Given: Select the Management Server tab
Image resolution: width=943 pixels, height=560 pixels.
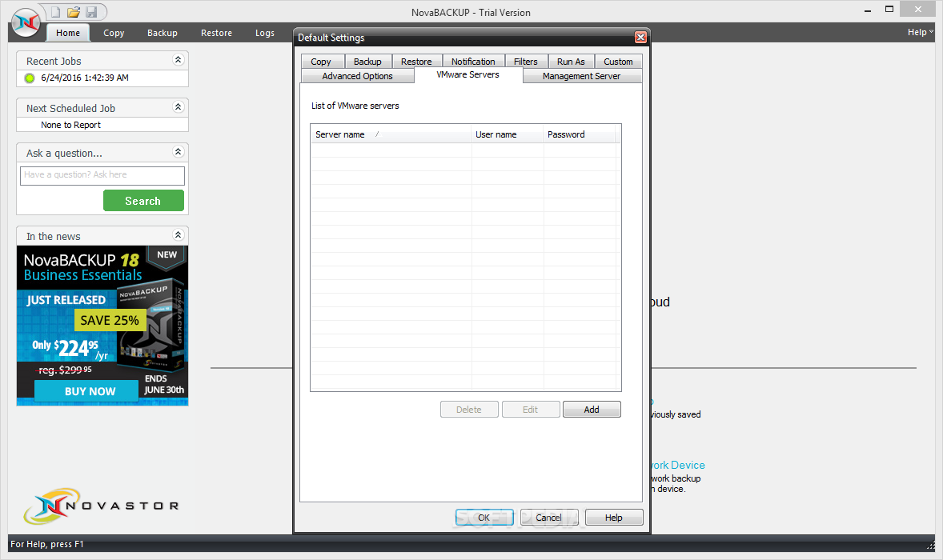Looking at the screenshot, I should click(581, 76).
